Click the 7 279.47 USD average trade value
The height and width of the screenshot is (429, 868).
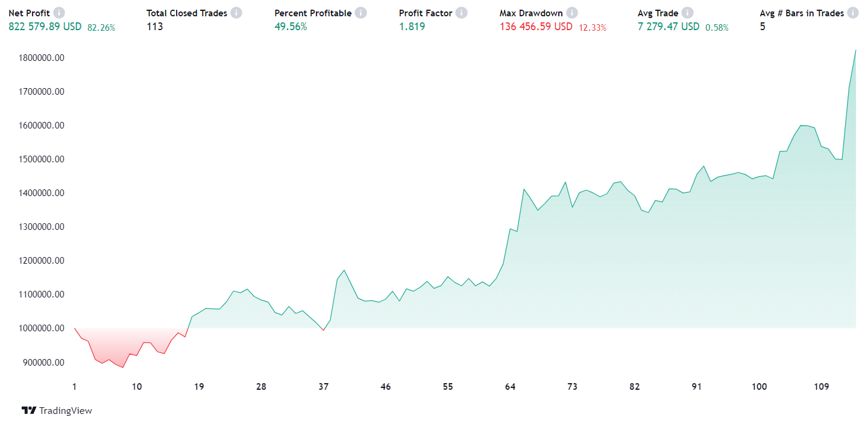coord(668,27)
